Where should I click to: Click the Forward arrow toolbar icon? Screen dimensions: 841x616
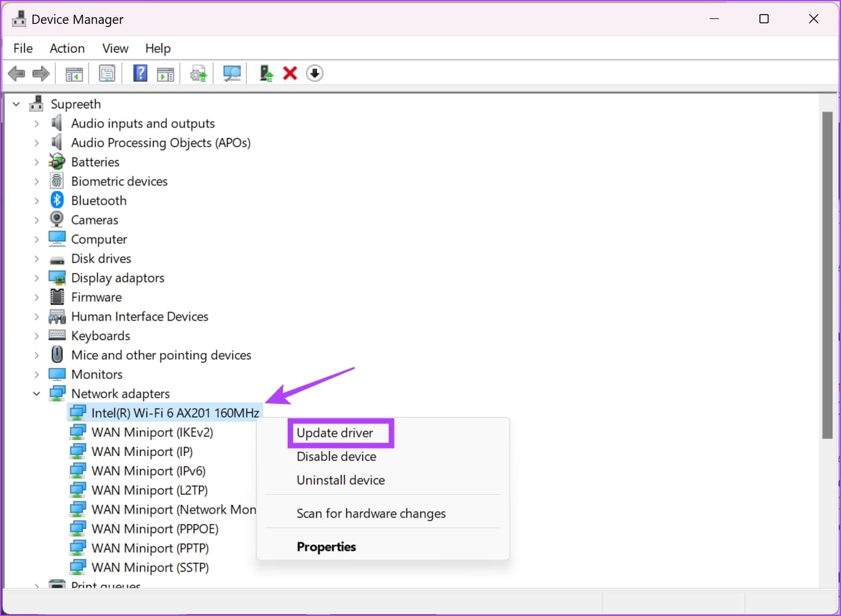41,74
